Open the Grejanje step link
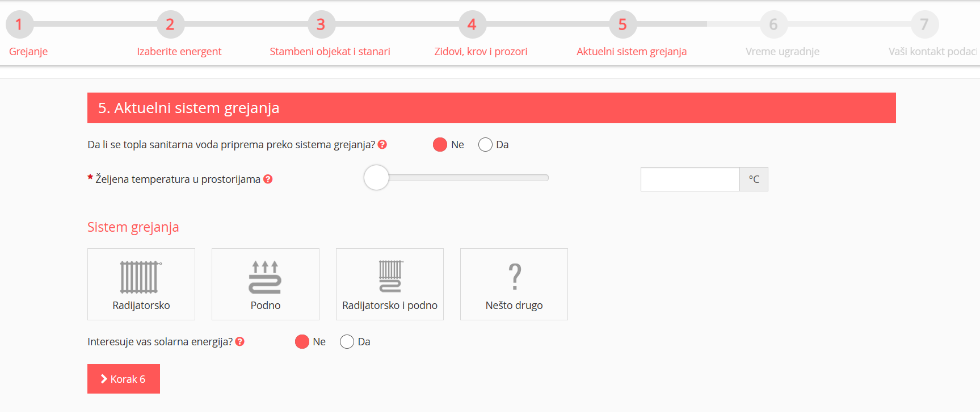The width and height of the screenshot is (980, 418). coord(28,52)
